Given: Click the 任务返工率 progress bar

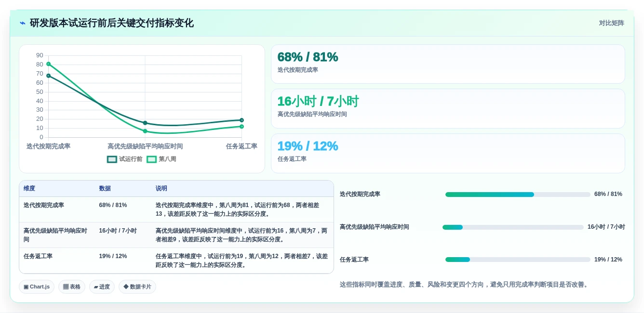Looking at the screenshot, I should [518, 260].
